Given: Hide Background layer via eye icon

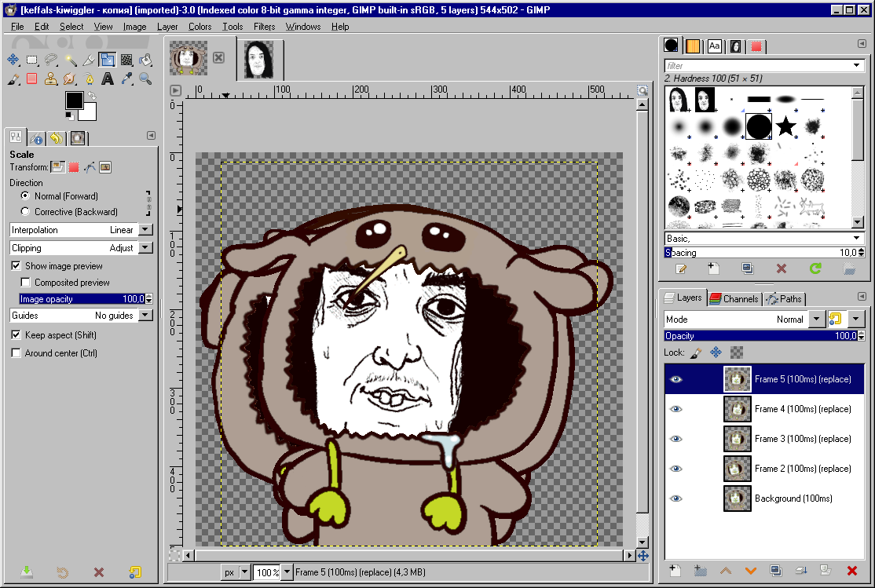Looking at the screenshot, I should pos(675,499).
